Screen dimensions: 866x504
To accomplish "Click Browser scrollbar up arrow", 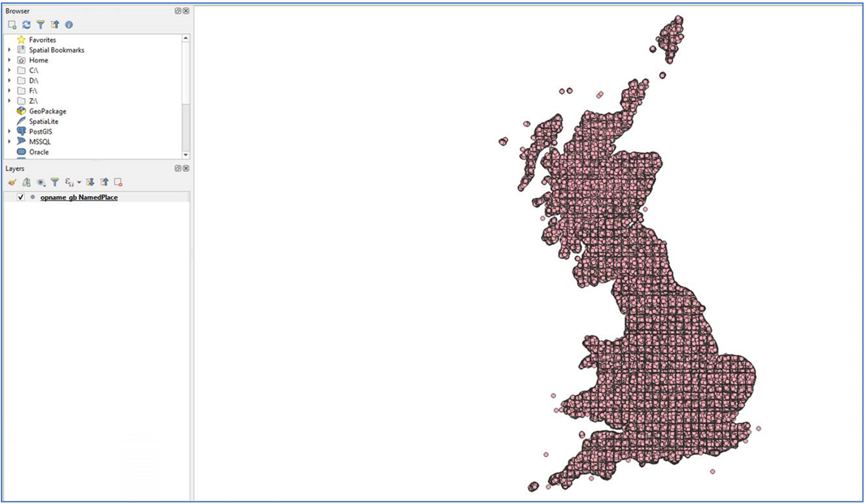I will [x=186, y=38].
